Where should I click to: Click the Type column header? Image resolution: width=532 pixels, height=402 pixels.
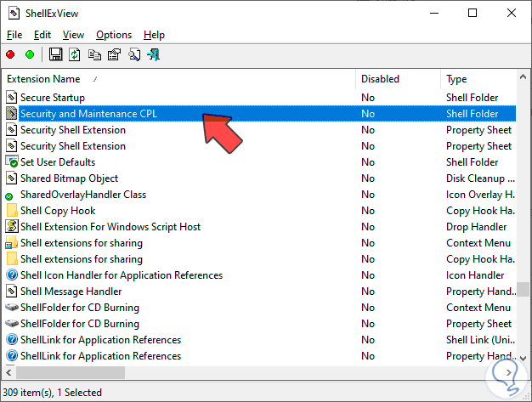(456, 79)
